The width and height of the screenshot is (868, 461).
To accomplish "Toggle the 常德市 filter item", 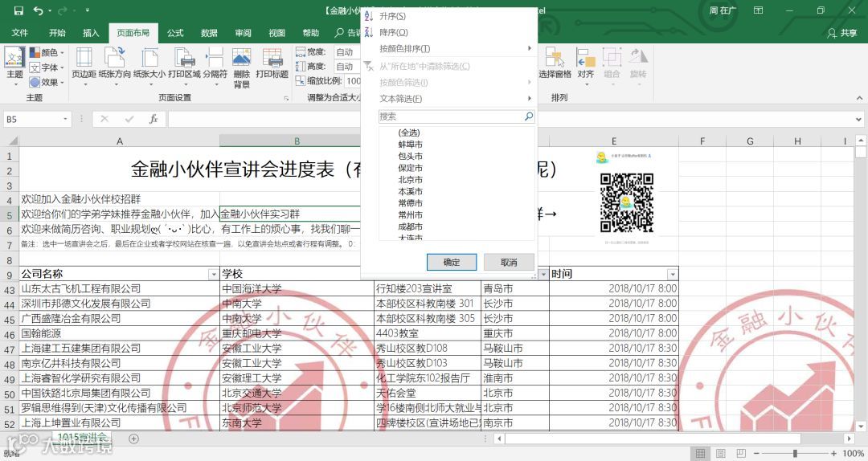I will (410, 203).
